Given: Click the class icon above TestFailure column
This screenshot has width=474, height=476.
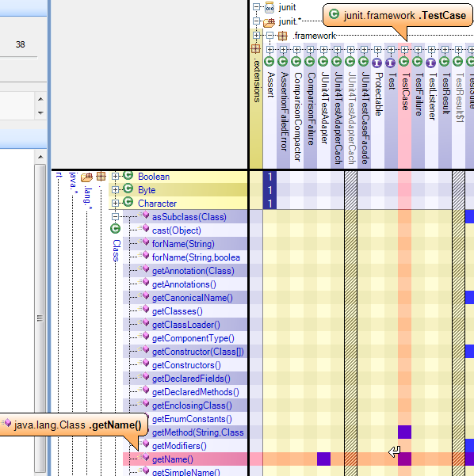Looking at the screenshot, I should (418, 62).
